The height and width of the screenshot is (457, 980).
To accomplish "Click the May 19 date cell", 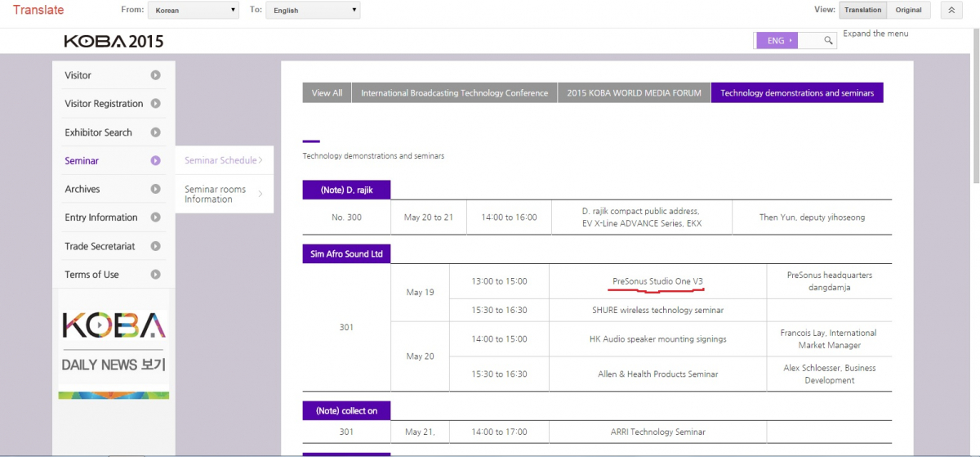I will [420, 293].
